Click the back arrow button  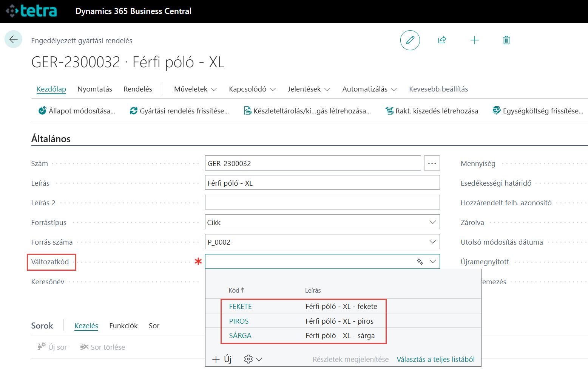pyautogui.click(x=14, y=39)
